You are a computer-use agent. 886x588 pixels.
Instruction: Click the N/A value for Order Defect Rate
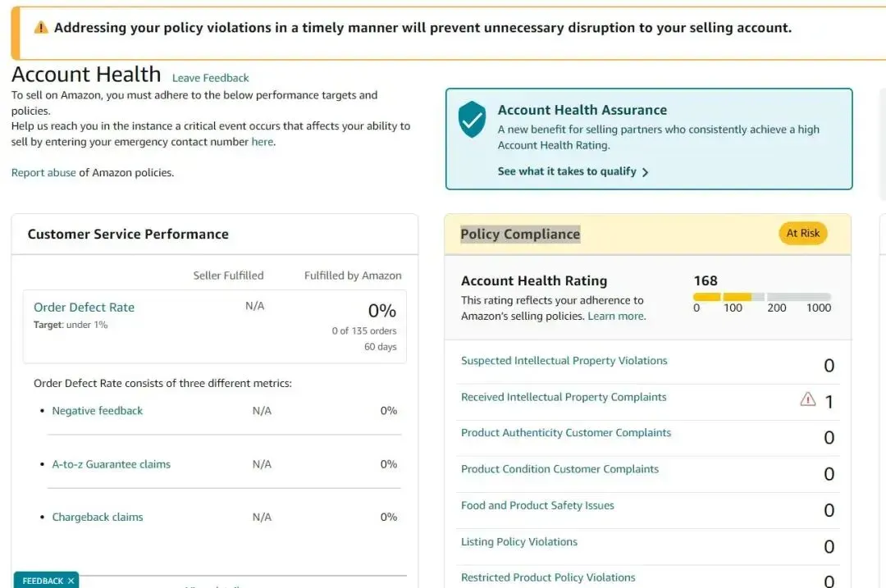coord(255,306)
